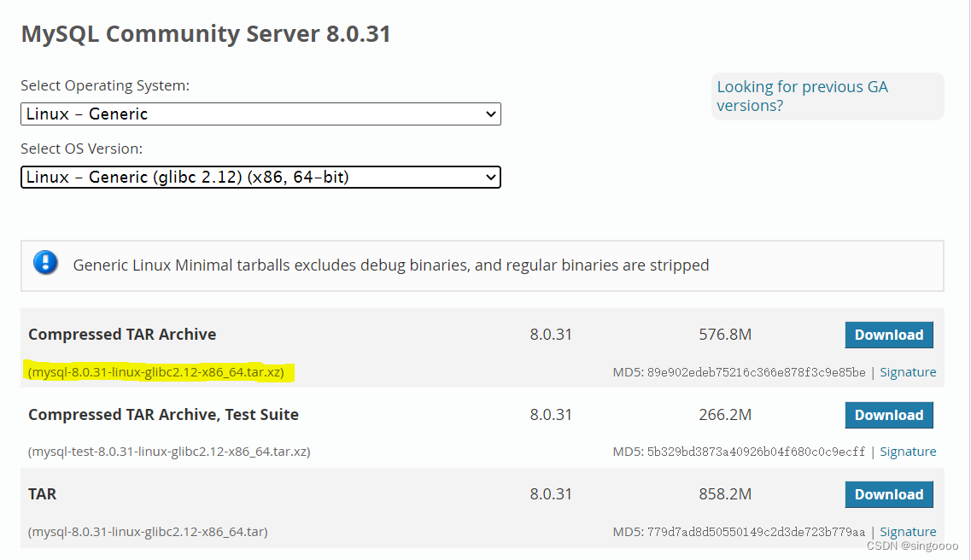Open Signature link for 89e902ed MD5 row

tap(908, 372)
